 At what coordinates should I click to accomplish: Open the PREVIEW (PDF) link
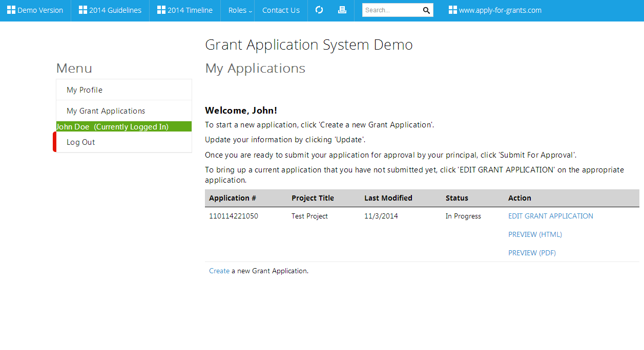point(532,253)
